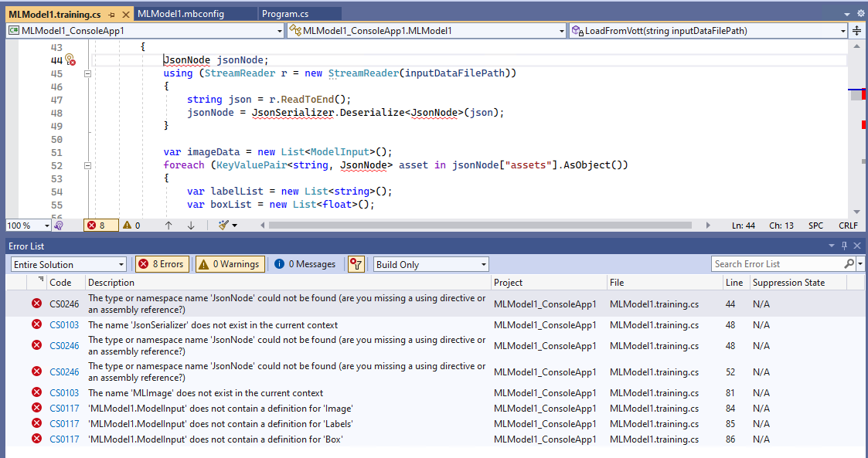Toggle the 0 Warnings filter
This screenshot has height=458, width=868.
click(230, 263)
